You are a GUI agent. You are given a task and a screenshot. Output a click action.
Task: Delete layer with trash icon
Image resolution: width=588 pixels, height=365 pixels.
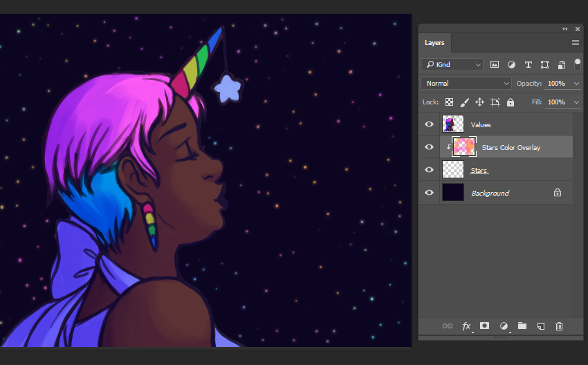(559, 326)
